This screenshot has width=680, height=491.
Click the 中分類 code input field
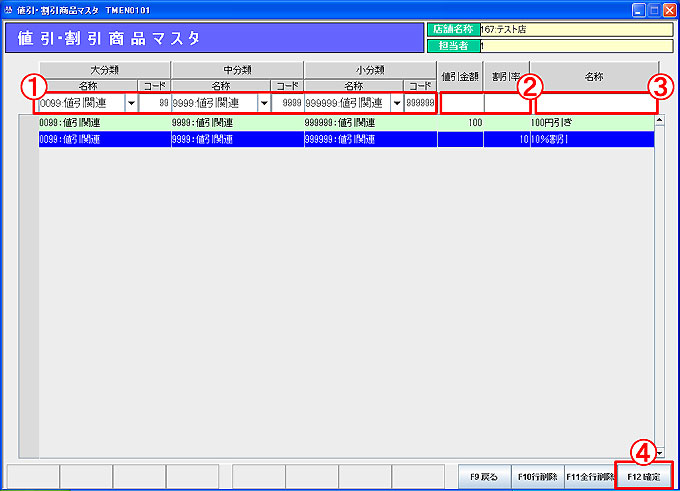click(x=286, y=103)
